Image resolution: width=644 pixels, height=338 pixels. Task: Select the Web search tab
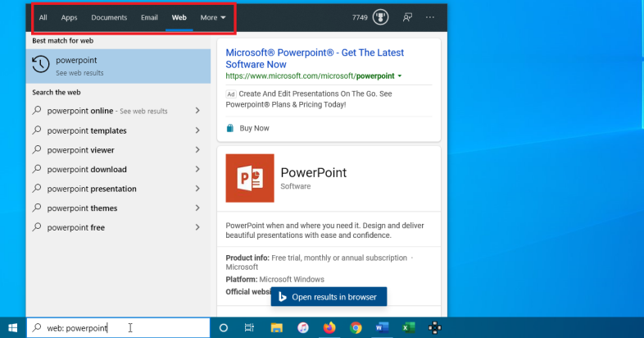coord(179,17)
